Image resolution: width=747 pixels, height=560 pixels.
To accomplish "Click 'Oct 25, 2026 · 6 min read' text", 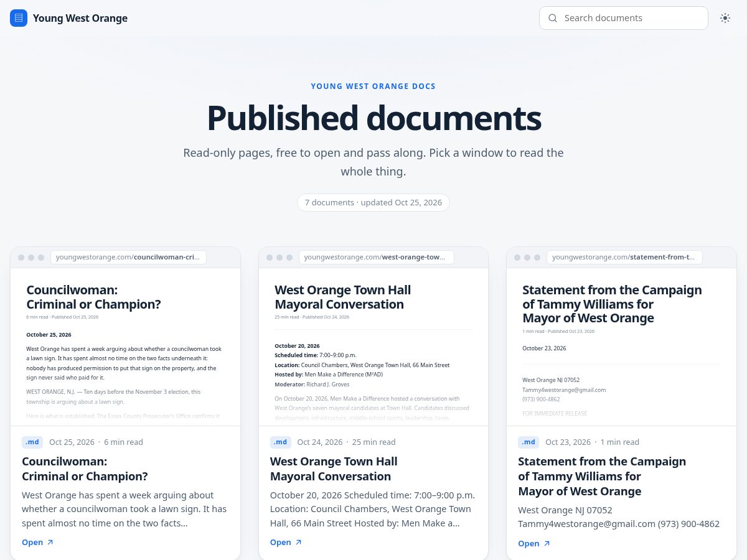I will tap(96, 442).
